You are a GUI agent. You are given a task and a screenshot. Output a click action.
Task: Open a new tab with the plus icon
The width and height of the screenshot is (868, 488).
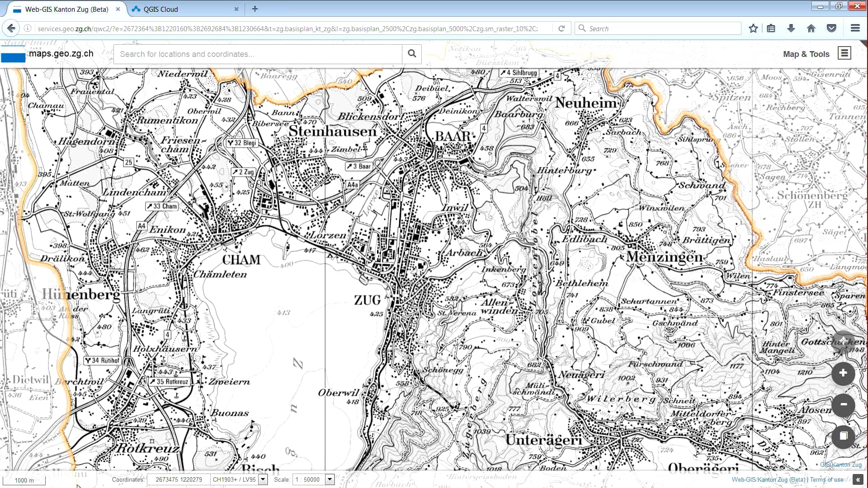tap(255, 9)
